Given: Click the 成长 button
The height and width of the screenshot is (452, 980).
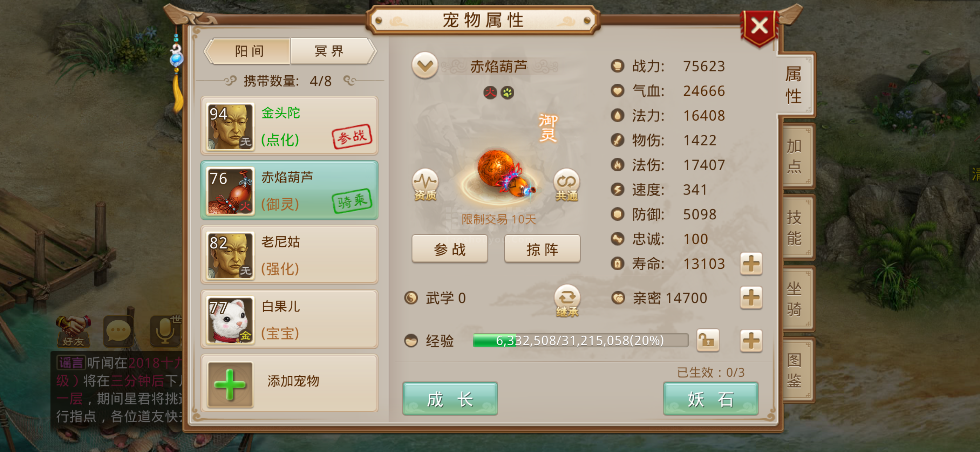Looking at the screenshot, I should point(450,399).
